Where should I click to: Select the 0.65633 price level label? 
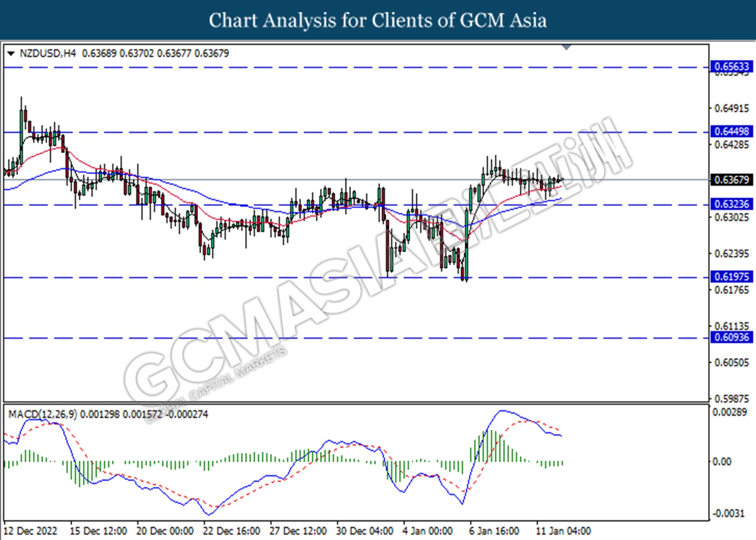(731, 67)
